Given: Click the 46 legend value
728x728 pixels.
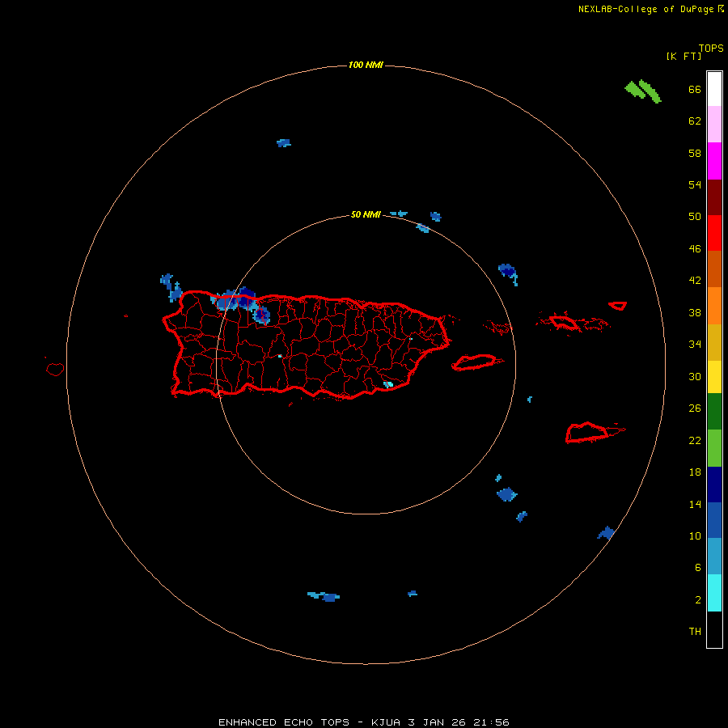Looking at the screenshot, I should click(695, 249).
